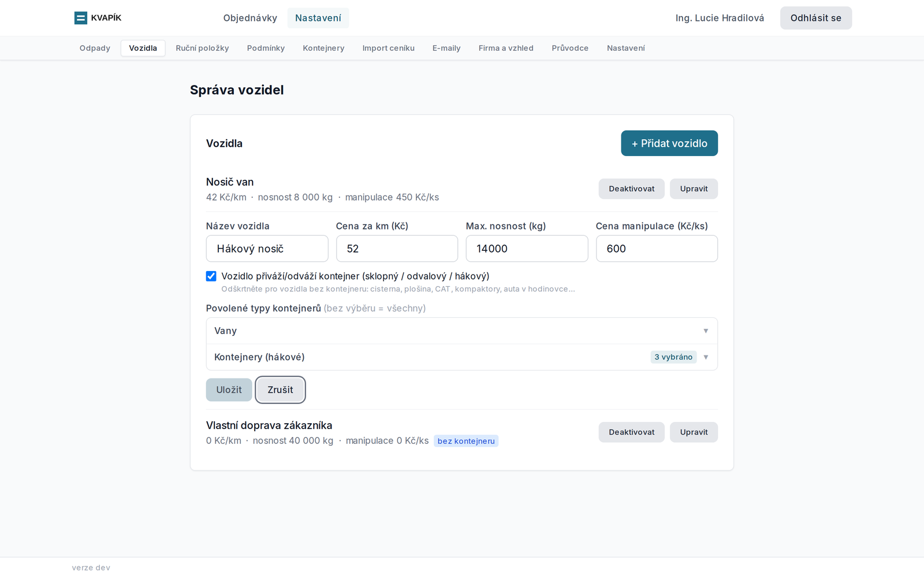Viewport: 924px width, 578px height.
Task: Switch to the Odpady tab
Action: coord(95,48)
